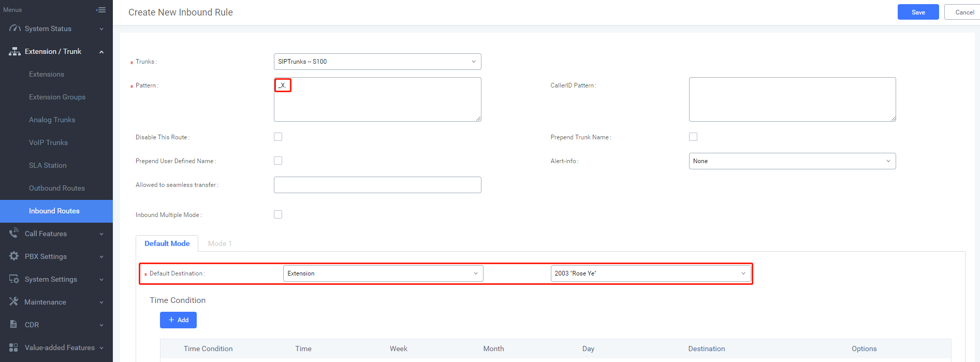The width and height of the screenshot is (980, 362).
Task: Click the Week column header
Action: coord(399,349)
